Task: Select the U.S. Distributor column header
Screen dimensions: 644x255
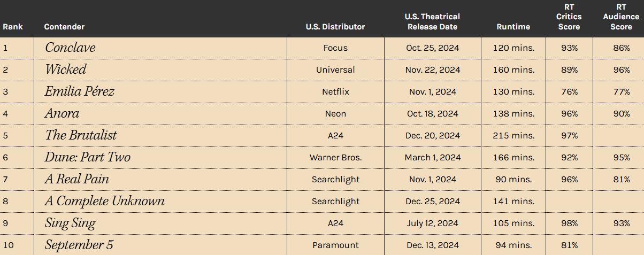Action: (335, 27)
